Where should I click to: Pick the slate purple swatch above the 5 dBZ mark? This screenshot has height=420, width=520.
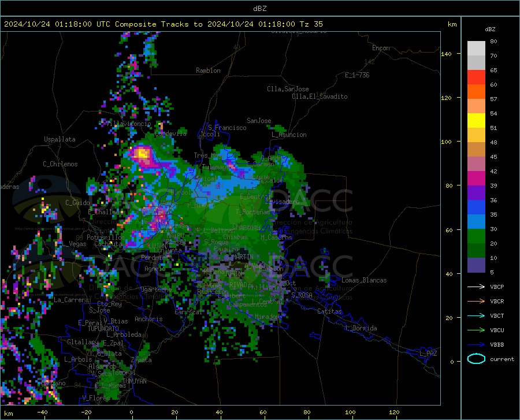(476, 265)
